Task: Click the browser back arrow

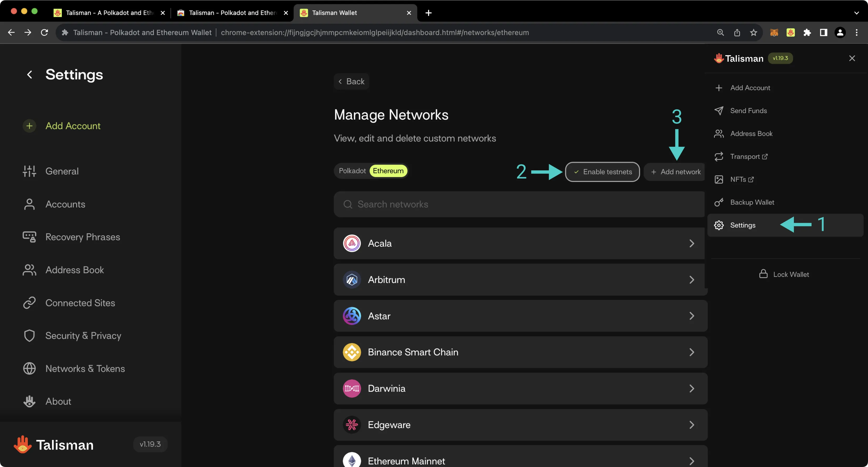Action: [11, 32]
